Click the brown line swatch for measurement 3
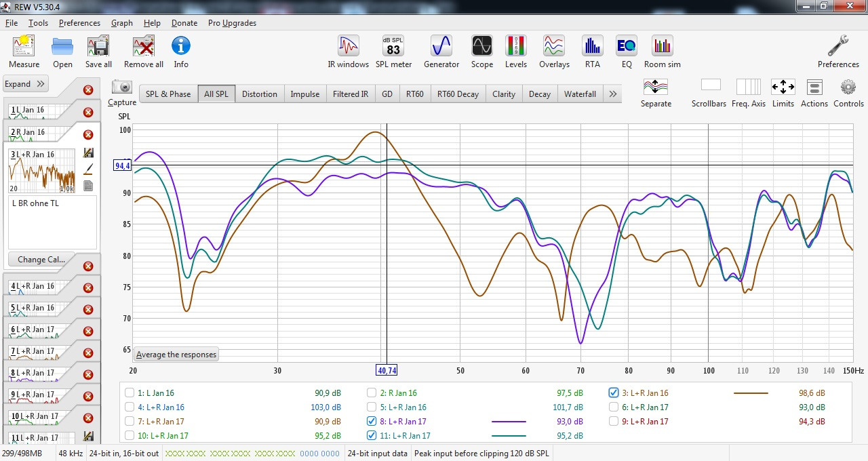 (751, 393)
